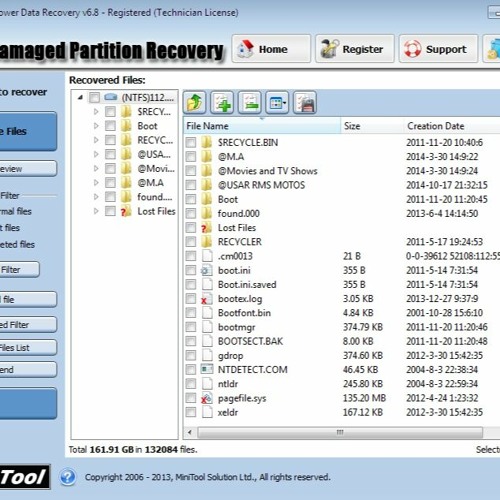Open the view mode dropdown icon
The width and height of the screenshot is (500, 500).
click(x=277, y=102)
